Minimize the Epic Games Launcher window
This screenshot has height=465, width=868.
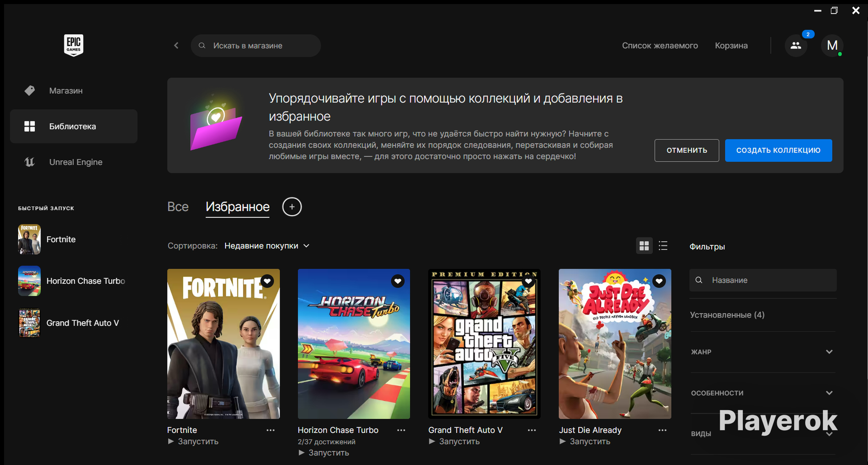(817, 10)
